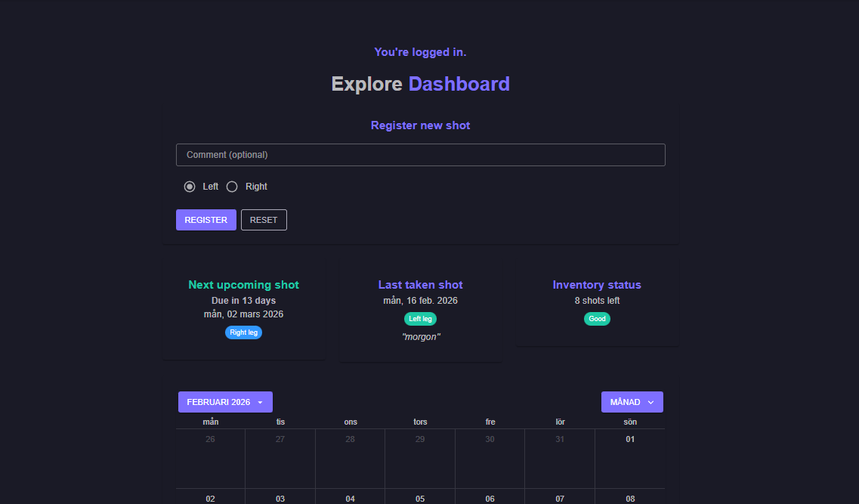
Task: Click the Inventory status card title
Action: [597, 285]
